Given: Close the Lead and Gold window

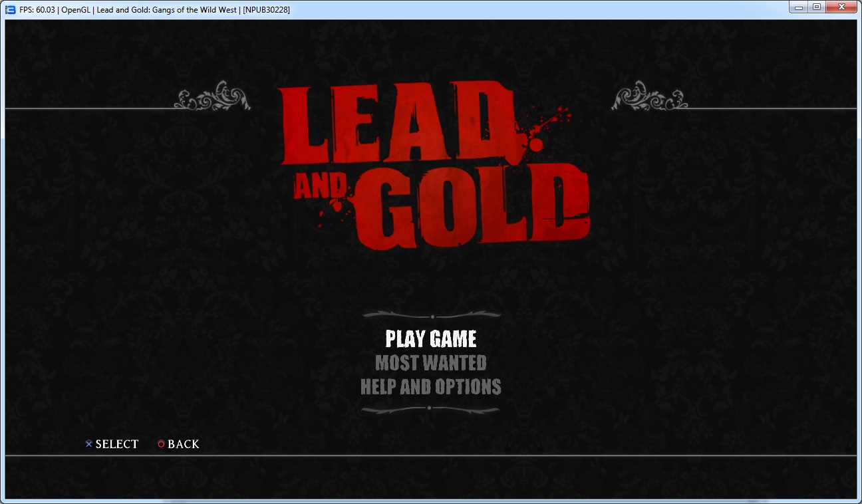Looking at the screenshot, I should coord(842,7).
